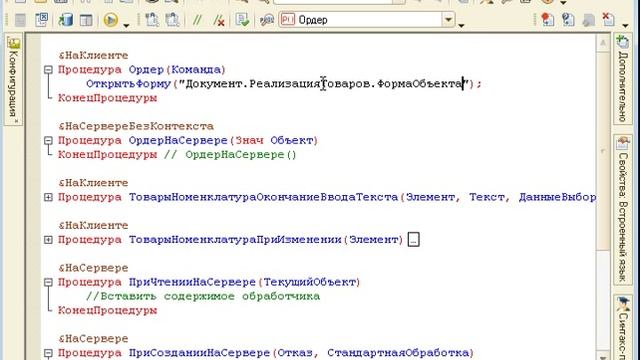Viewport: 640px width, 360px height.
Task: Click inside the "Документ.РеализацияТоваров.ФормаОбъекта" string
Action: pos(324,84)
